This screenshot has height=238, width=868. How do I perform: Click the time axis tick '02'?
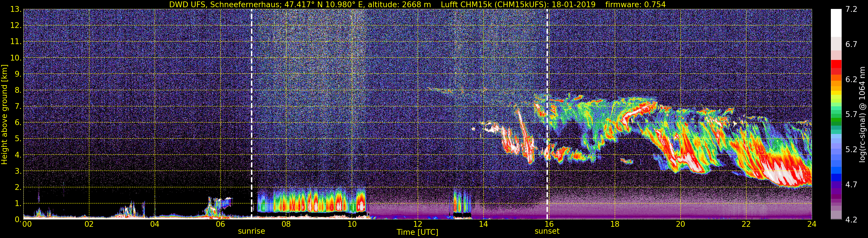(x=89, y=224)
